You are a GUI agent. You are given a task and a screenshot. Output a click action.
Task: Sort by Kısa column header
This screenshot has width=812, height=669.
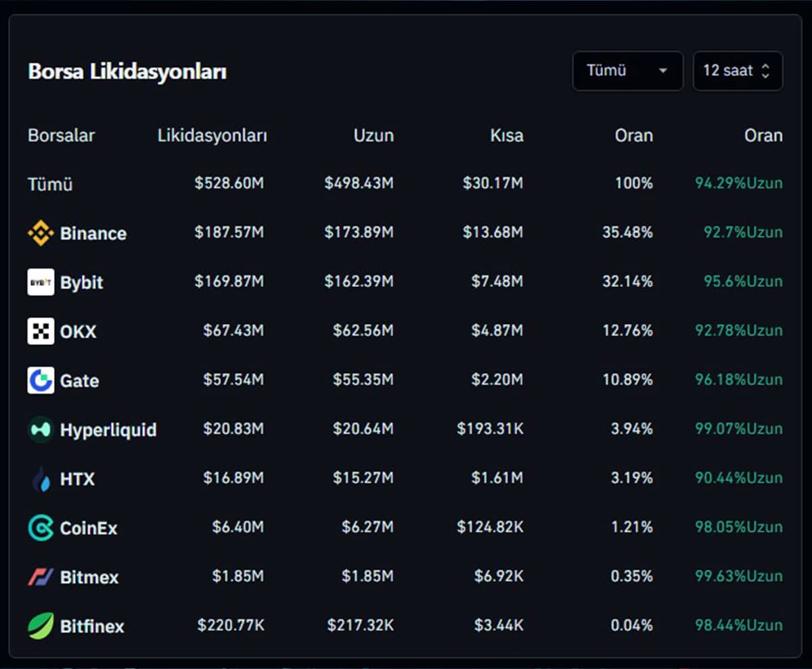(x=507, y=135)
